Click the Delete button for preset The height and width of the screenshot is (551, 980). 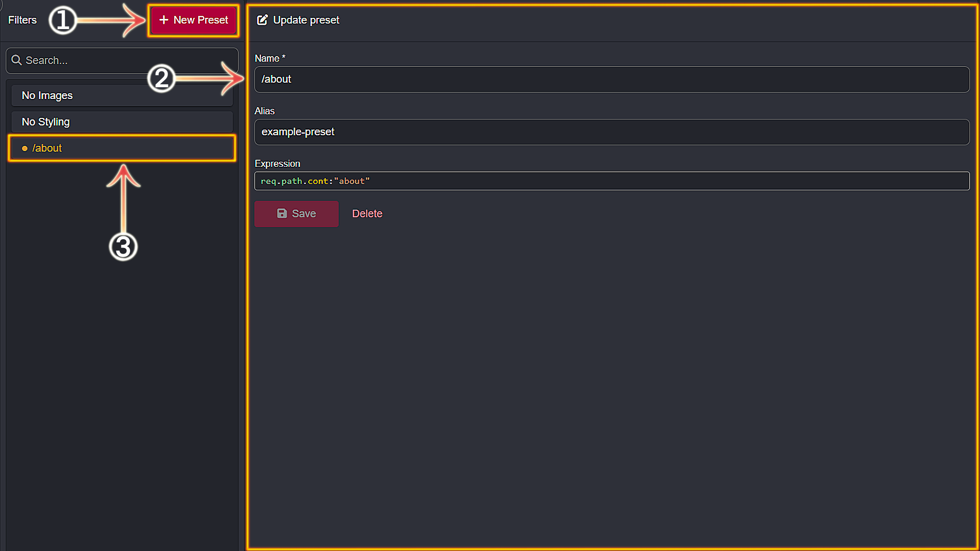(x=367, y=213)
